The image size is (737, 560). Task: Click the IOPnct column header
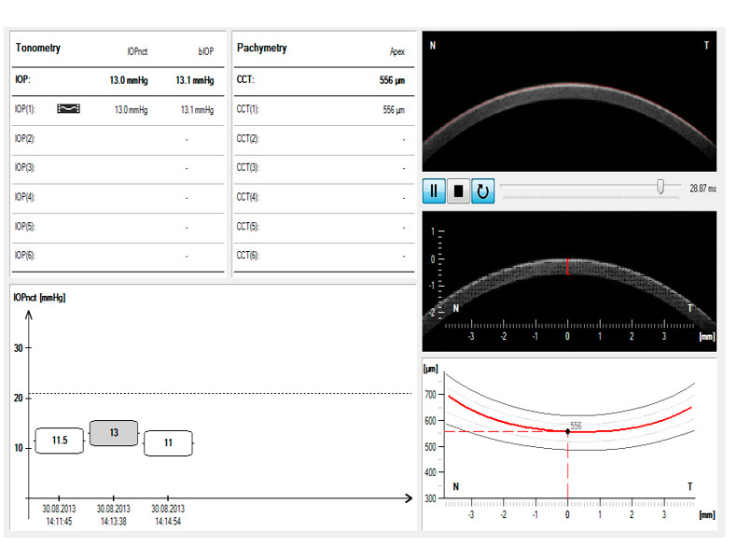click(x=138, y=53)
